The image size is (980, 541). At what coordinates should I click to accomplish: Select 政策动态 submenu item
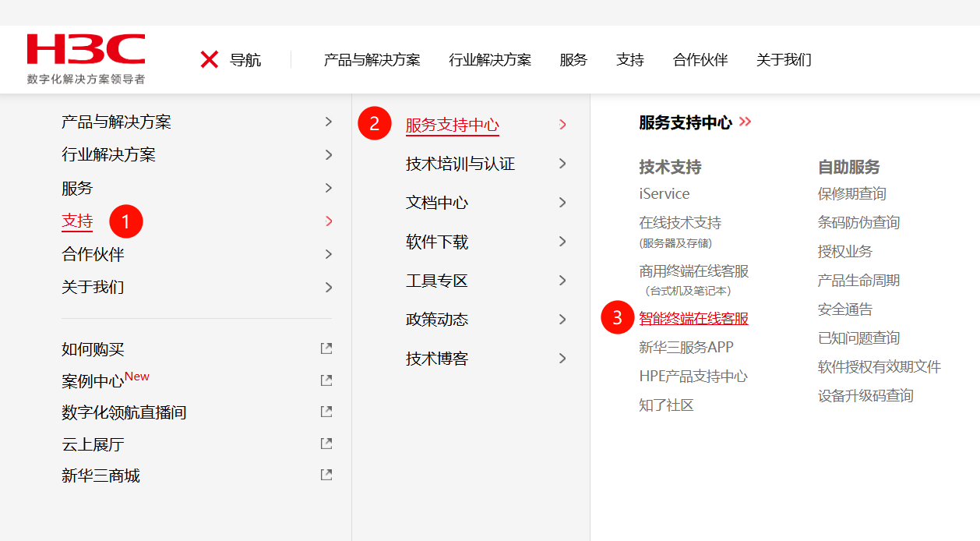point(437,320)
